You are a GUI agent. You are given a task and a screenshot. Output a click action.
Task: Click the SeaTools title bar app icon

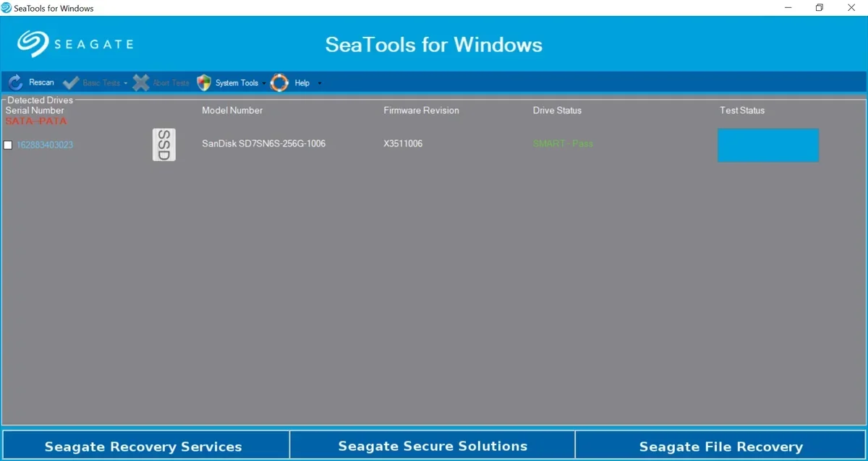7,8
